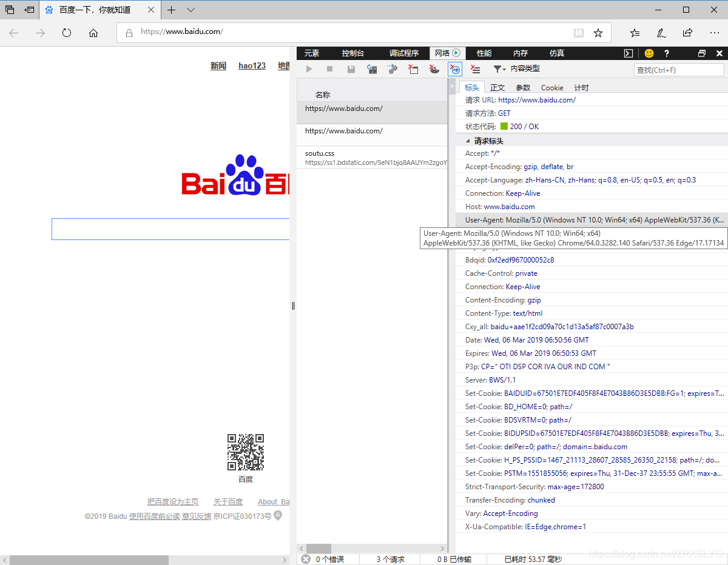Image resolution: width=728 pixels, height=565 pixels.
Task: Switch to 元素 (Elements) tab
Action: pyautogui.click(x=312, y=53)
